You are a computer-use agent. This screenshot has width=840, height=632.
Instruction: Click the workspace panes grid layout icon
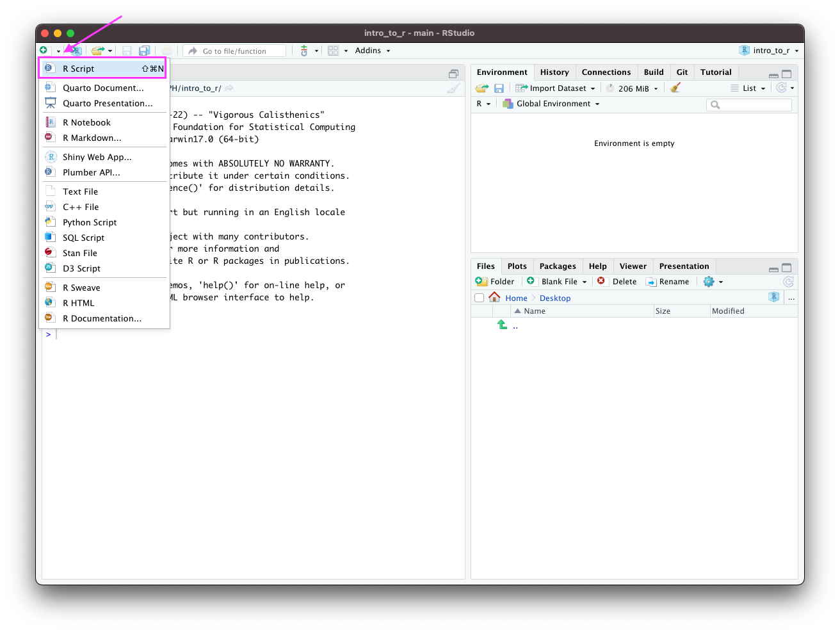click(333, 51)
